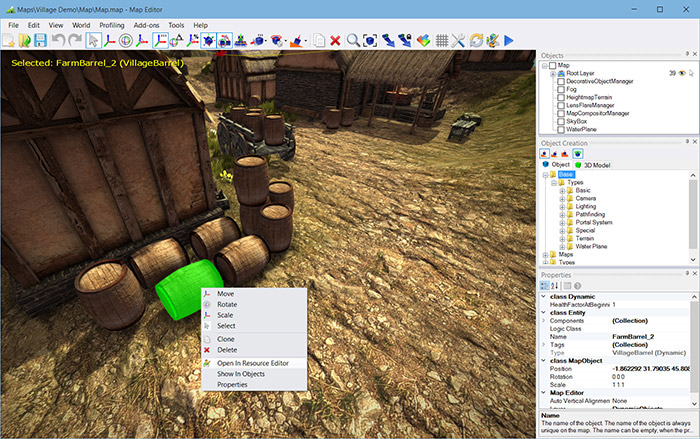Image resolution: width=700 pixels, height=439 pixels.
Task: Expand the Basic types folder
Action: (562, 191)
